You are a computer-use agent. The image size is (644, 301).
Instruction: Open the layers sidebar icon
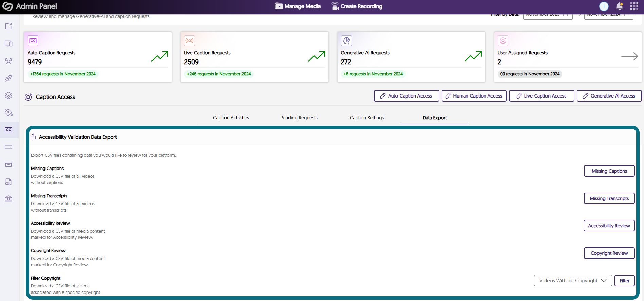8,95
